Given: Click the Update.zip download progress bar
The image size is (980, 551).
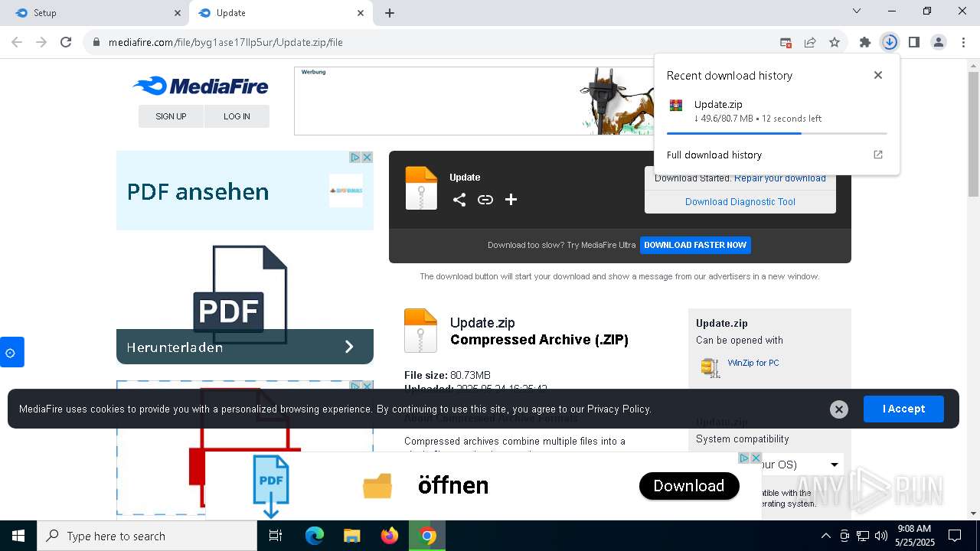Looking at the screenshot, I should tap(776, 133).
